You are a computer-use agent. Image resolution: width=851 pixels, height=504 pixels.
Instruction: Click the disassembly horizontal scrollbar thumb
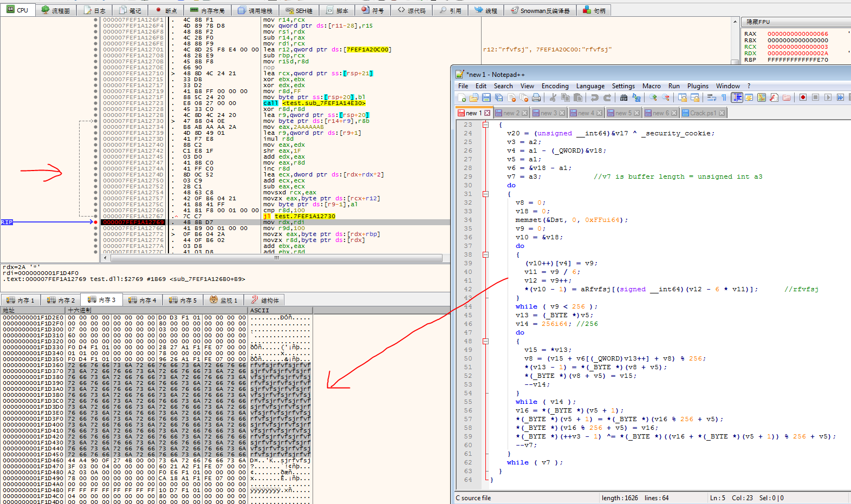coord(276,258)
